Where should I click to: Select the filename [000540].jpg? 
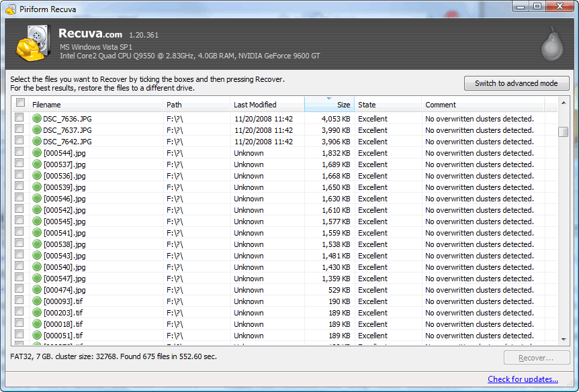coord(64,267)
